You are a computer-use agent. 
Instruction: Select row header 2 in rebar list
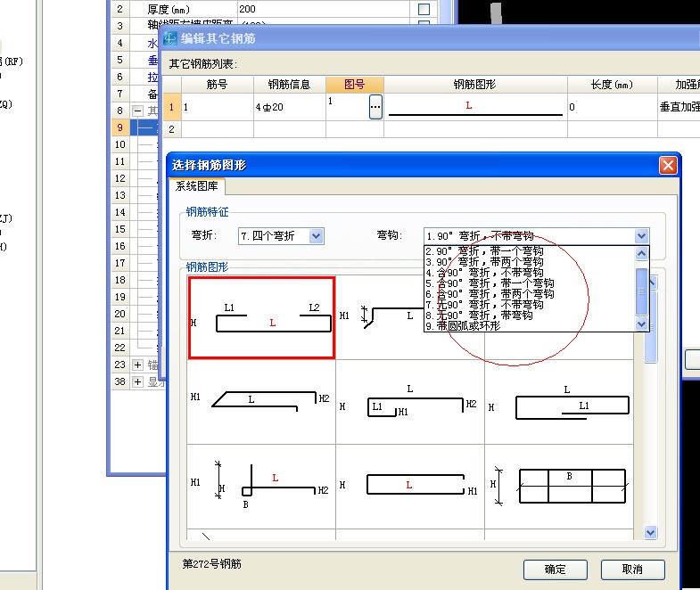[x=172, y=129]
